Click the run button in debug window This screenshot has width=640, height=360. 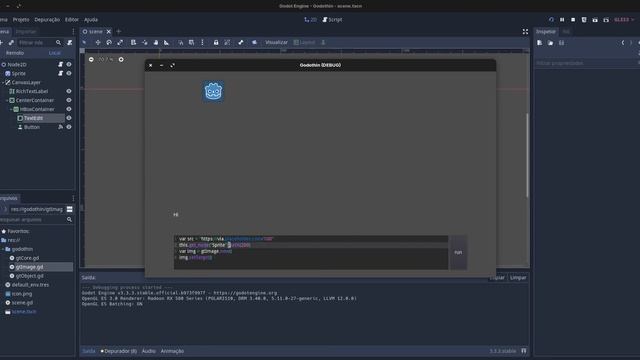(458, 252)
